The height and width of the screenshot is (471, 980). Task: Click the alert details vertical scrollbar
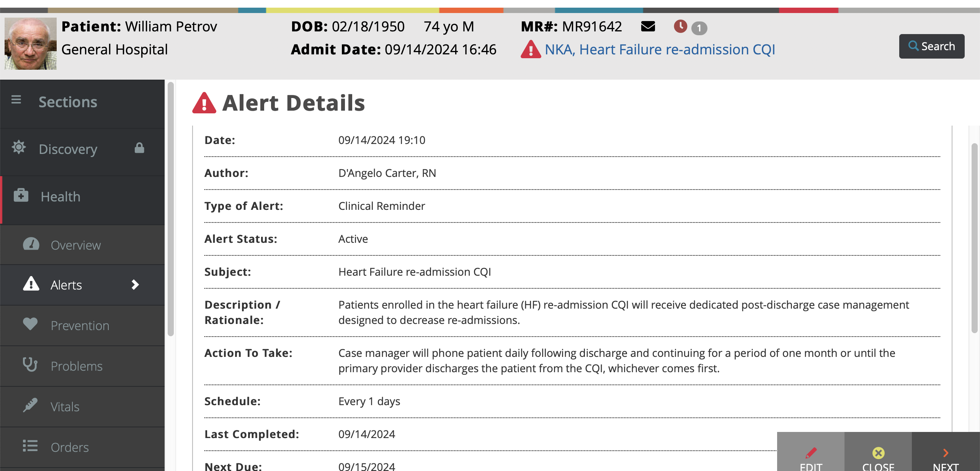coord(975,237)
